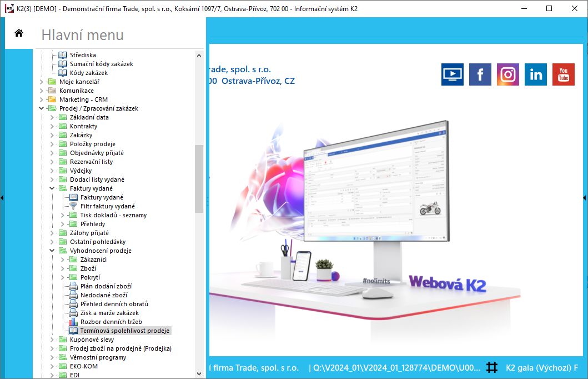588x379 pixels.
Task: Select Pokrytí under Vyhodnocení prodeje
Action: [x=90, y=278]
